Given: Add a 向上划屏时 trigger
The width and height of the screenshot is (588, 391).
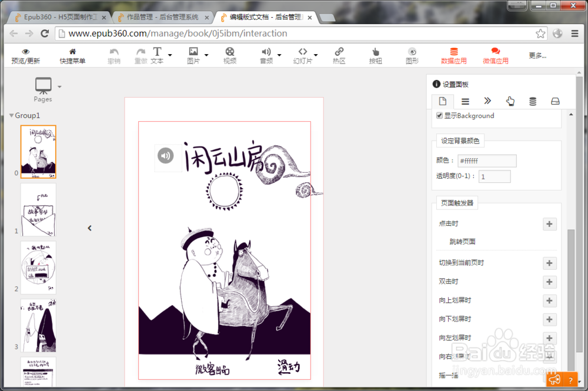Looking at the screenshot, I should pyautogui.click(x=549, y=300).
